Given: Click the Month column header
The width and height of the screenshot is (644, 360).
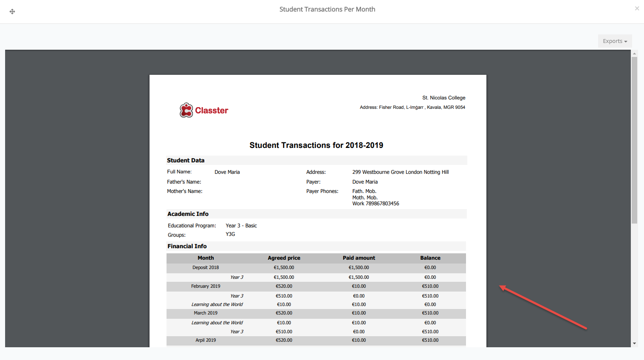Looking at the screenshot, I should (x=206, y=258).
